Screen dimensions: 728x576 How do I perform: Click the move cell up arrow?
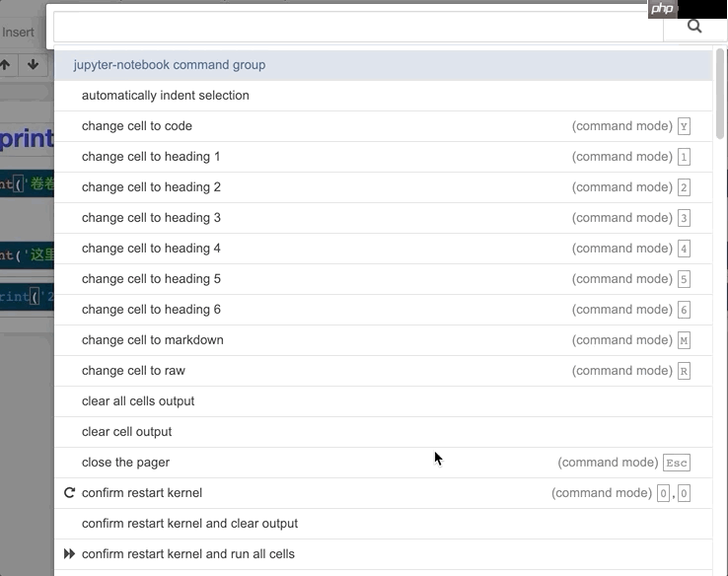coord(6,65)
